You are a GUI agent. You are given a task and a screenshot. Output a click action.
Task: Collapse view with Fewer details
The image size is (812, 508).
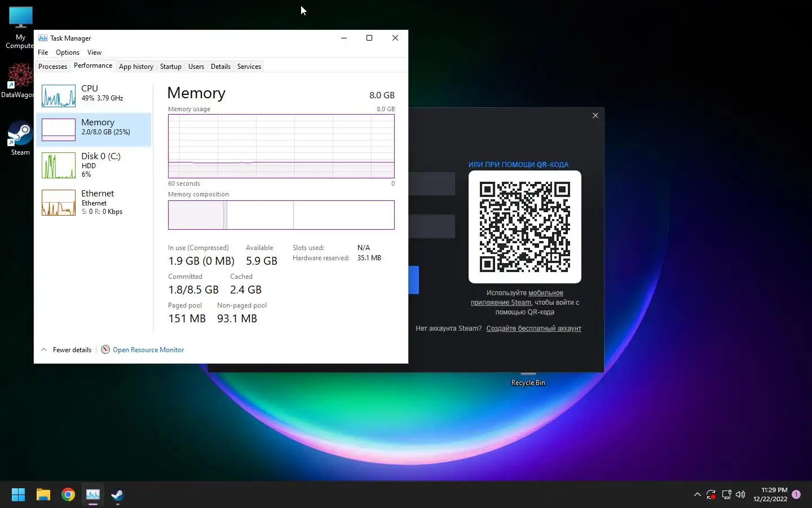tap(66, 350)
